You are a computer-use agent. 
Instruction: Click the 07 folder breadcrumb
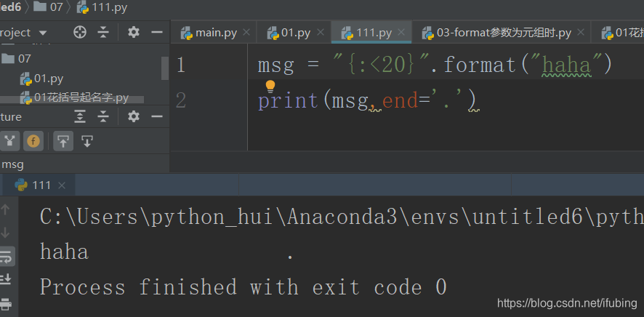(x=49, y=7)
